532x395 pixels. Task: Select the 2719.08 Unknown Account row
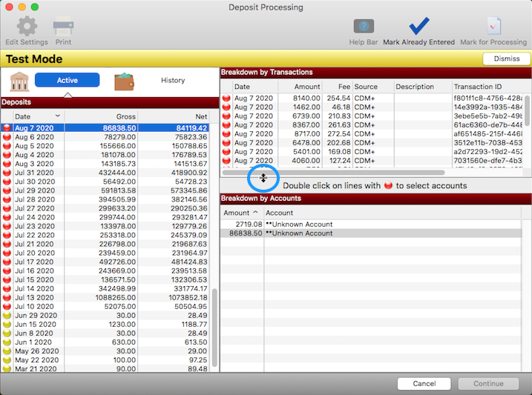point(371,224)
